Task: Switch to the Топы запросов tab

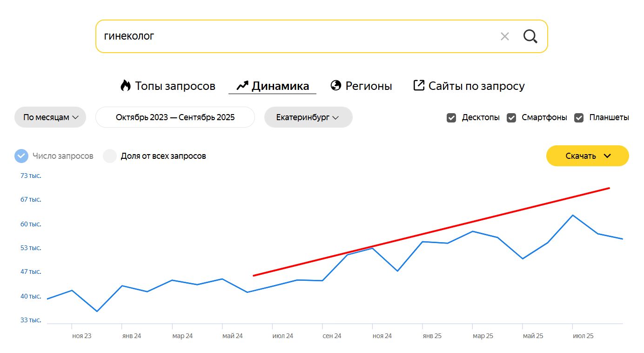Action: click(x=175, y=86)
